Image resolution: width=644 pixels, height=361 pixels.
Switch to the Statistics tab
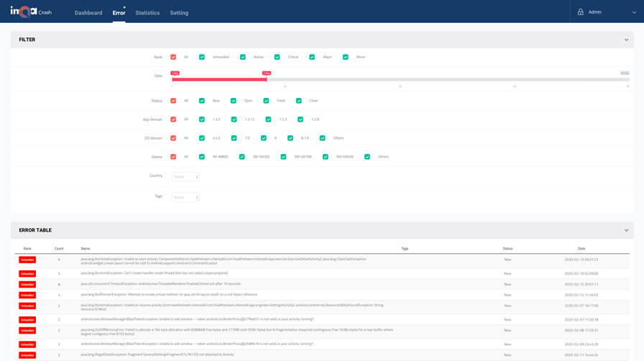click(147, 13)
